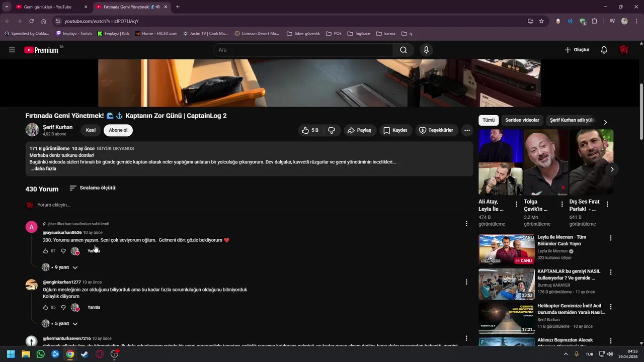The height and width of the screenshot is (362, 644).
Task: Click the page vertical scrollbar
Action: point(641,111)
